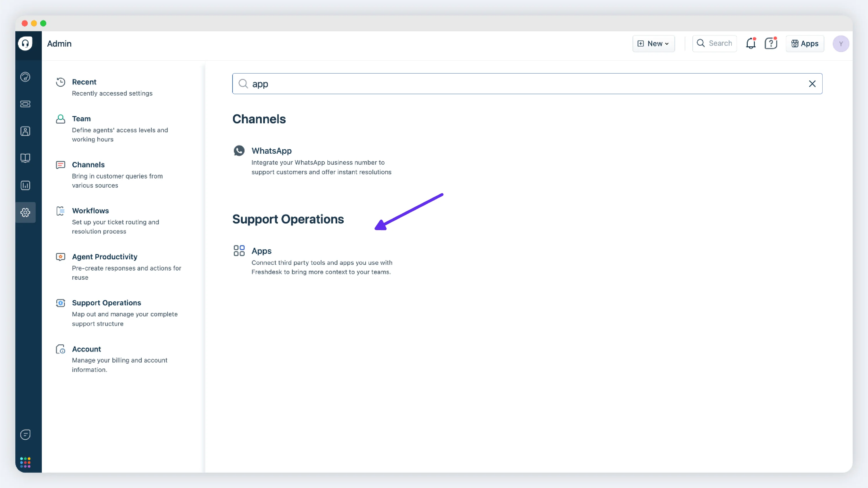
Task: Click the user avatar labeled Y
Action: 841,43
